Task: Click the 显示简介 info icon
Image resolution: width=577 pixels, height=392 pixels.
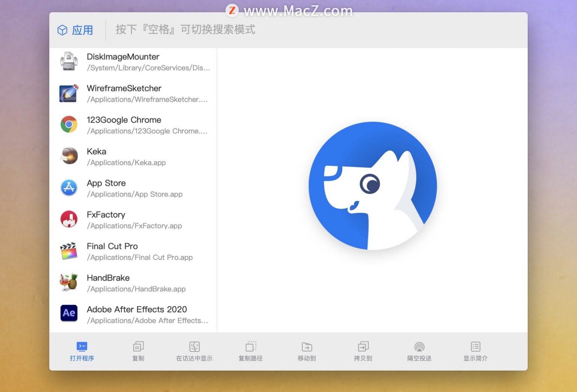Action: 476,346
